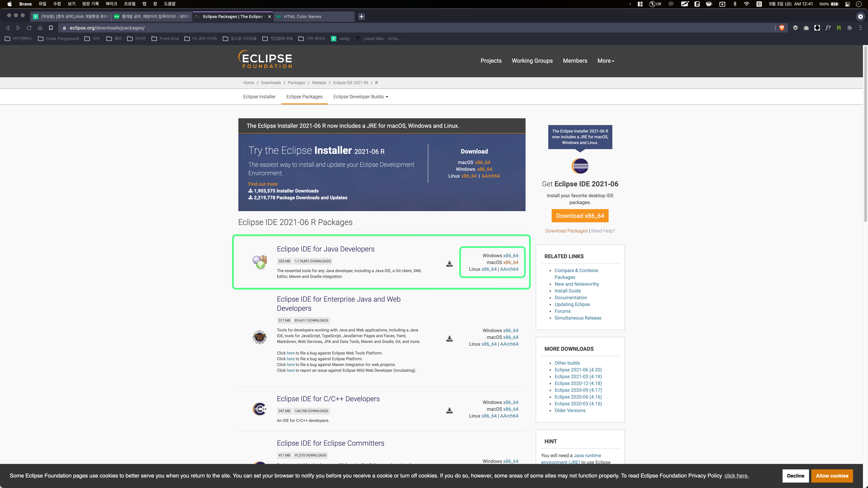Click the gear extension icon in toolbar

click(795, 28)
